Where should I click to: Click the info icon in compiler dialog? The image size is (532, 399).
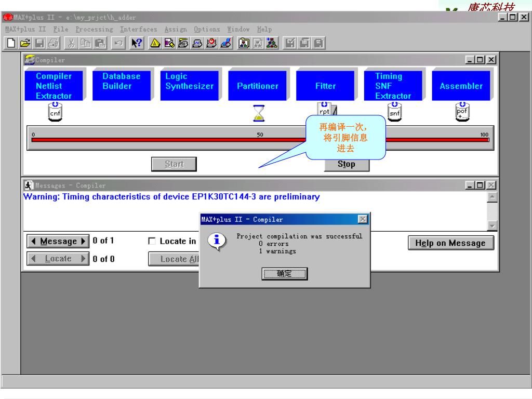[217, 242]
